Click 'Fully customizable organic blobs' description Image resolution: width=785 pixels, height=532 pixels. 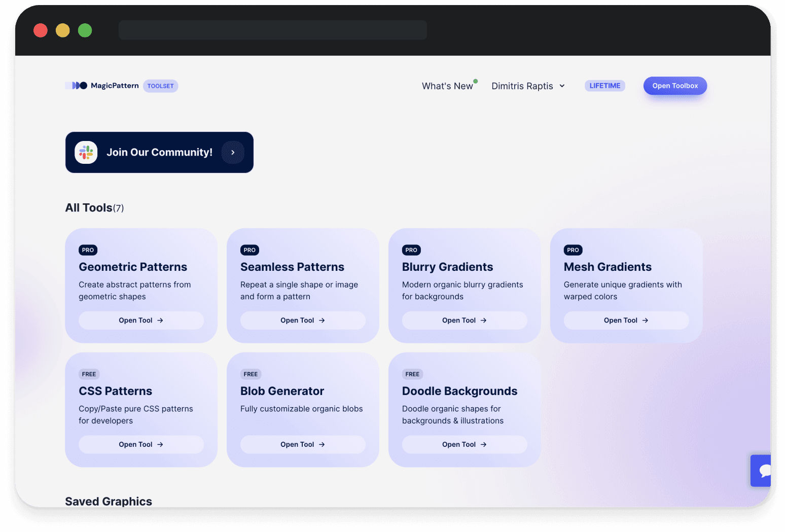pos(302,409)
